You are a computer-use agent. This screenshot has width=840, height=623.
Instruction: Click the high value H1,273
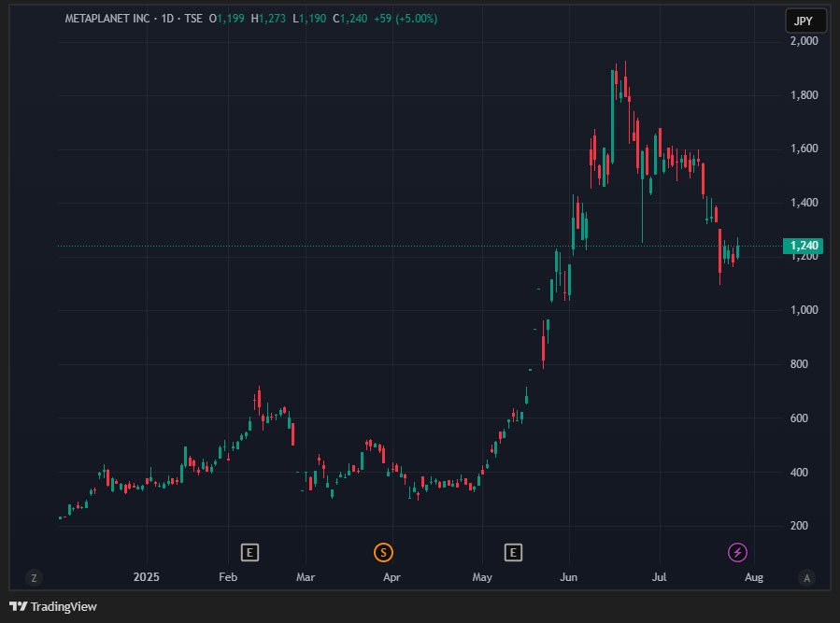pos(268,19)
